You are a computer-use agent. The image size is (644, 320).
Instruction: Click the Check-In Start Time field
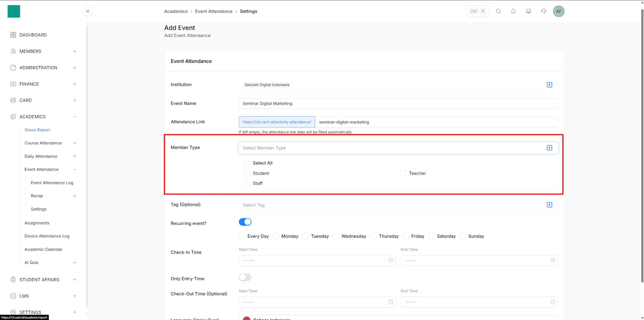click(x=317, y=260)
